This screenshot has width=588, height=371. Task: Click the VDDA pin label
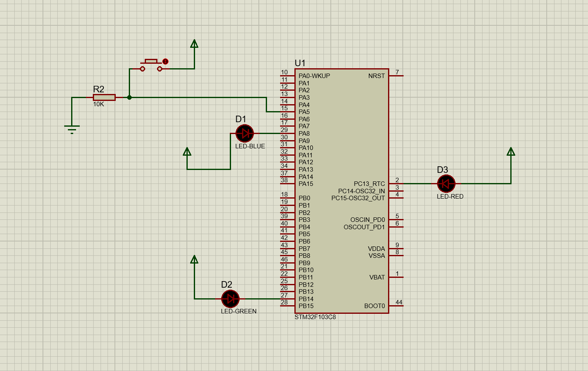pos(377,249)
